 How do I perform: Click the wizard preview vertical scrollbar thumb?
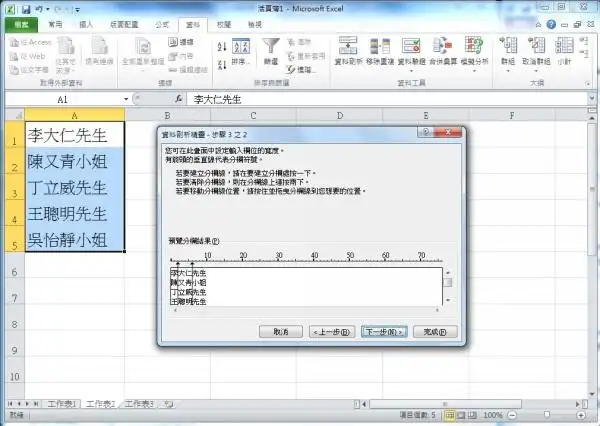point(447,282)
